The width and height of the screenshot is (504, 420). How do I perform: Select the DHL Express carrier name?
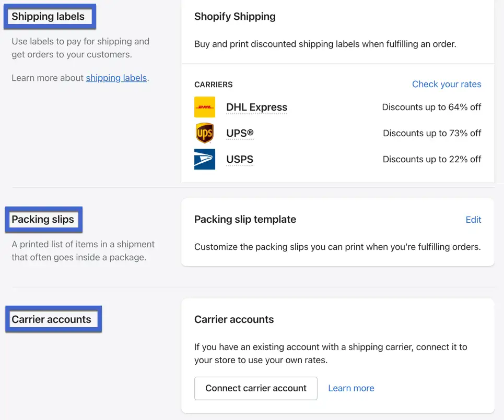(256, 107)
